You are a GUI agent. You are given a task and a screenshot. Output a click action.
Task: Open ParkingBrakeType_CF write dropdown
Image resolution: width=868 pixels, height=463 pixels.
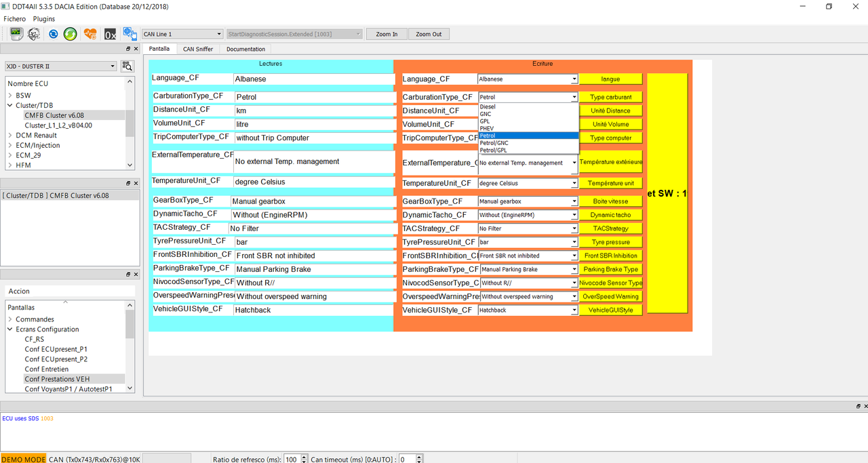pos(529,269)
